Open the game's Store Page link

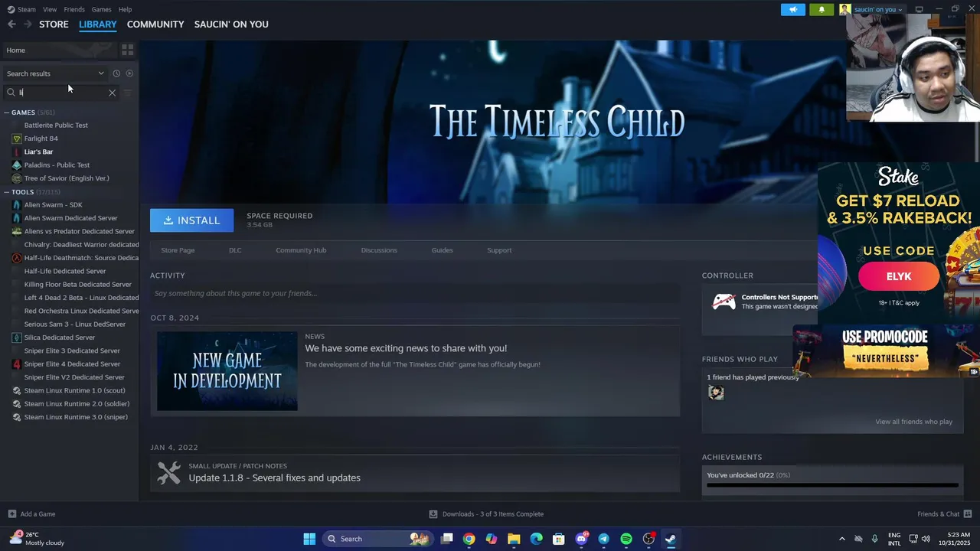click(x=178, y=250)
